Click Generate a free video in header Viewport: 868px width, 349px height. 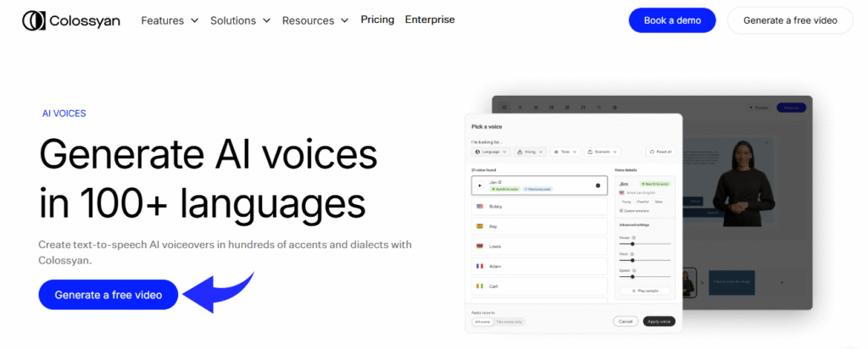pyautogui.click(x=790, y=20)
